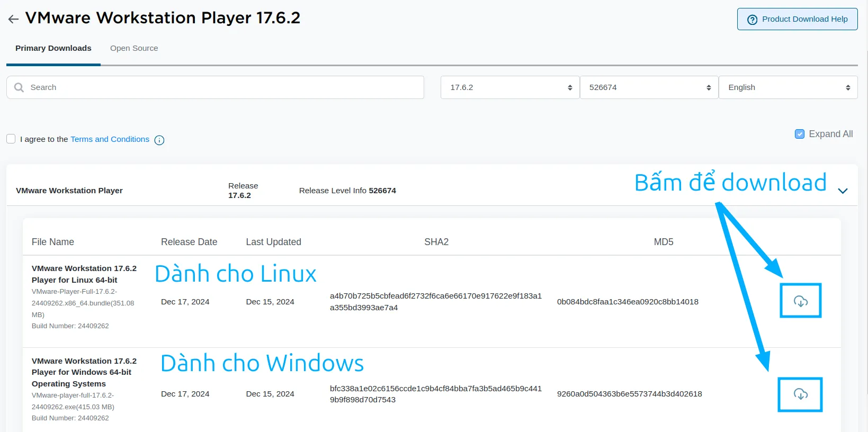
Task: Toggle the Expand All checkbox
Action: [x=800, y=134]
